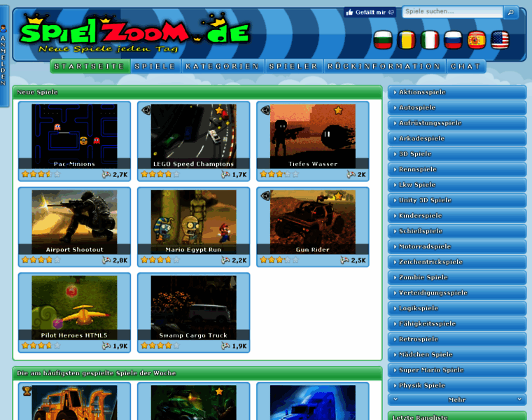This screenshot has width=532, height=420.
Task: Click the Gefällt mir thumbs-up button
Action: tap(370, 13)
